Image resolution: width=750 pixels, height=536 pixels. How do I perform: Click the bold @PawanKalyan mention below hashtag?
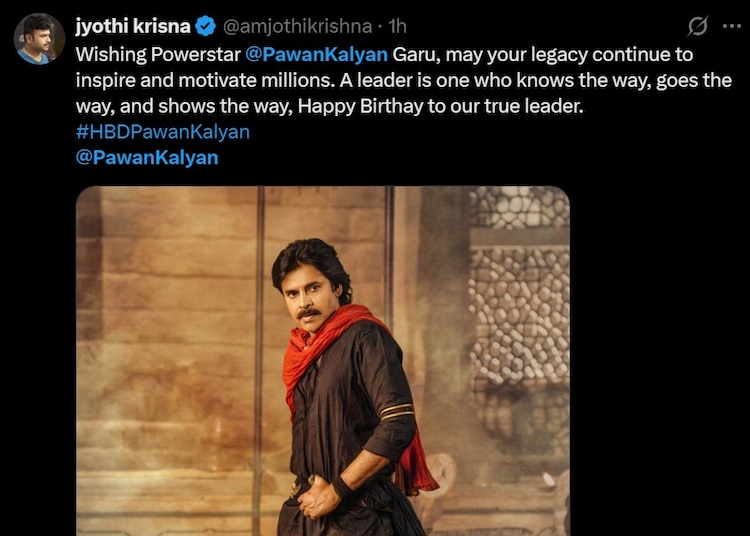(147, 158)
